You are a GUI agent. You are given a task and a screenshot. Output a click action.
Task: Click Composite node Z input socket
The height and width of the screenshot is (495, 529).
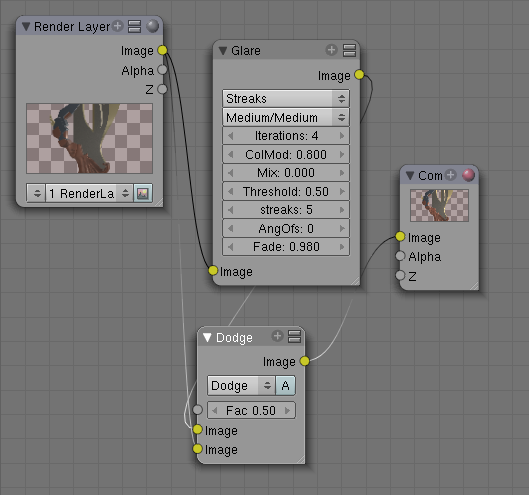400,275
